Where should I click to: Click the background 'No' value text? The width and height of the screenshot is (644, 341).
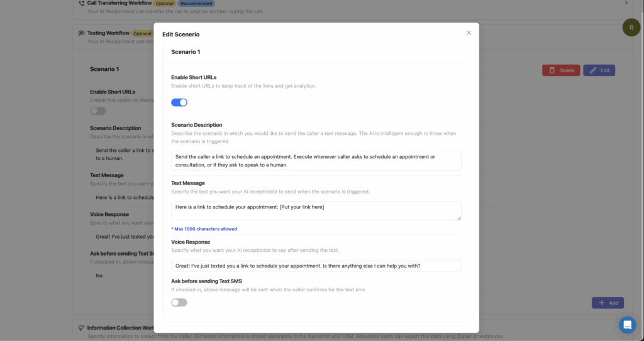click(99, 276)
